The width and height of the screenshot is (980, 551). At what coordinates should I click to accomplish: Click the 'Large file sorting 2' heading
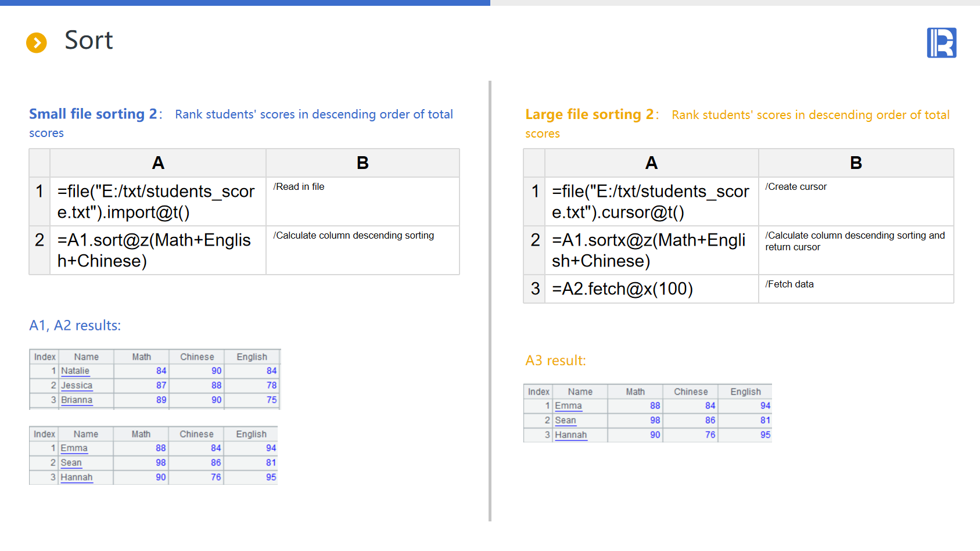tap(589, 114)
